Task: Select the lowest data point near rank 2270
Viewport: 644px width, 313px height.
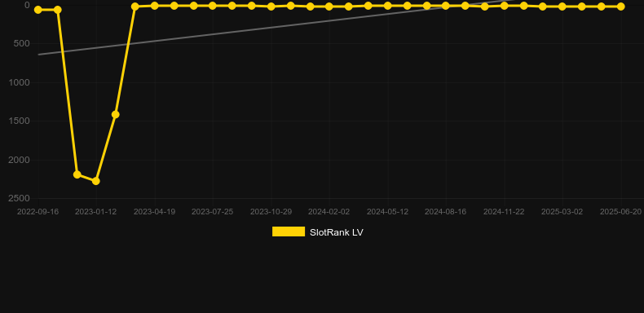Action: click(x=95, y=181)
